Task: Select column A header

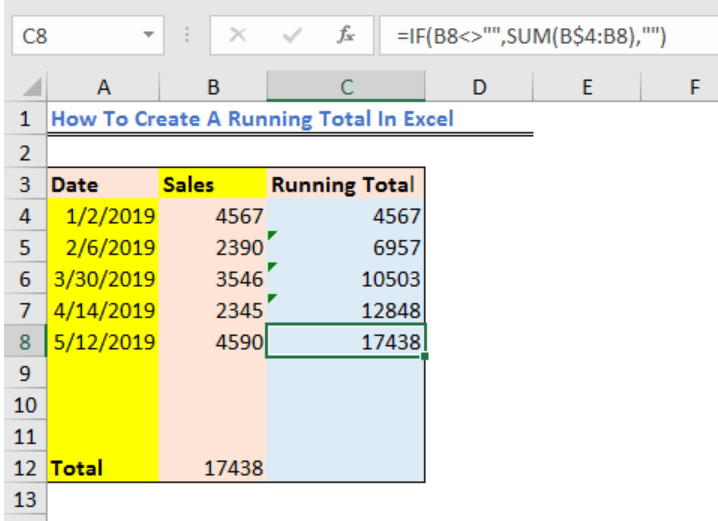Action: (x=103, y=86)
